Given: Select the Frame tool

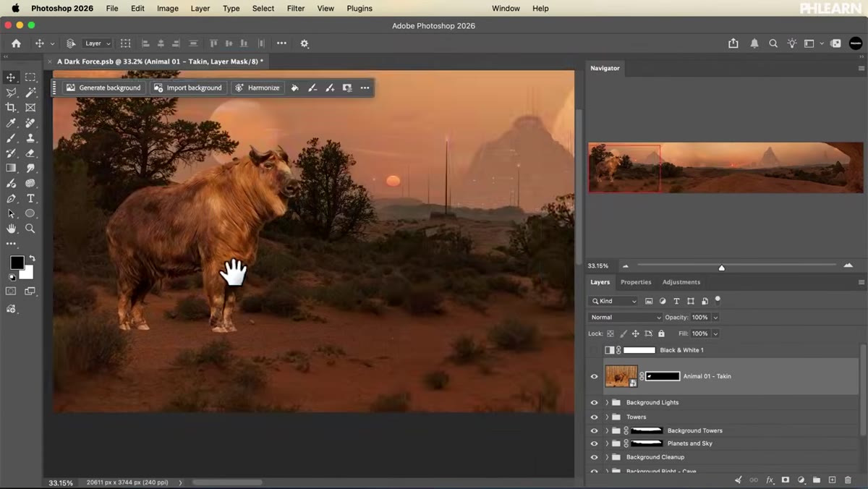Looking at the screenshot, I should (x=30, y=108).
